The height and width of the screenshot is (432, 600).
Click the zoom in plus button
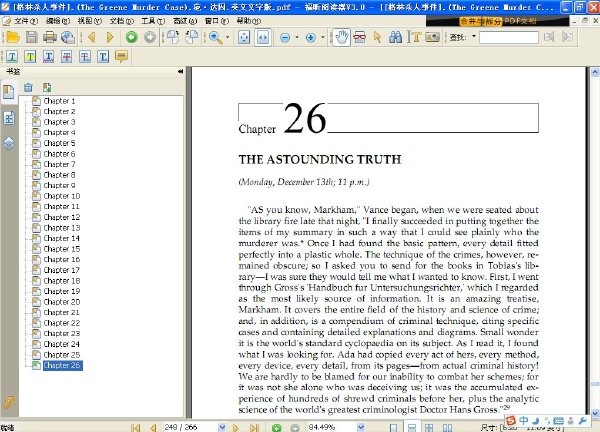point(311,37)
